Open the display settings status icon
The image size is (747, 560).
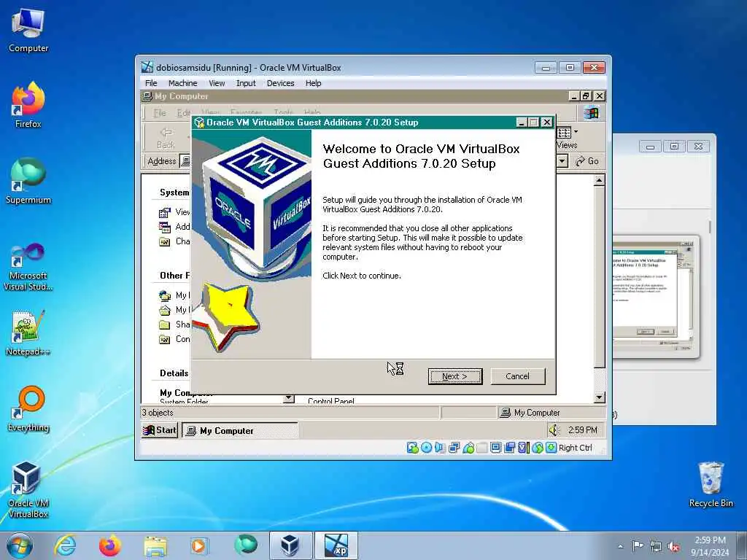pos(496,448)
